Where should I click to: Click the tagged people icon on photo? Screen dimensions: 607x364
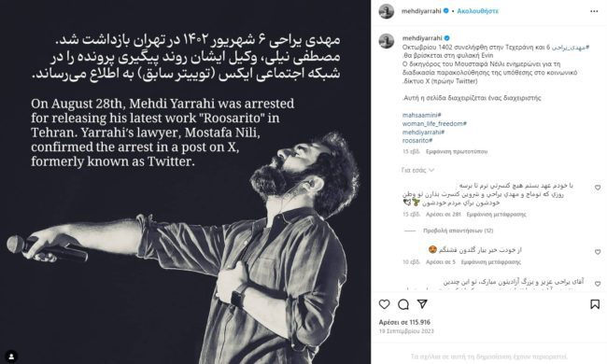coord(11,356)
